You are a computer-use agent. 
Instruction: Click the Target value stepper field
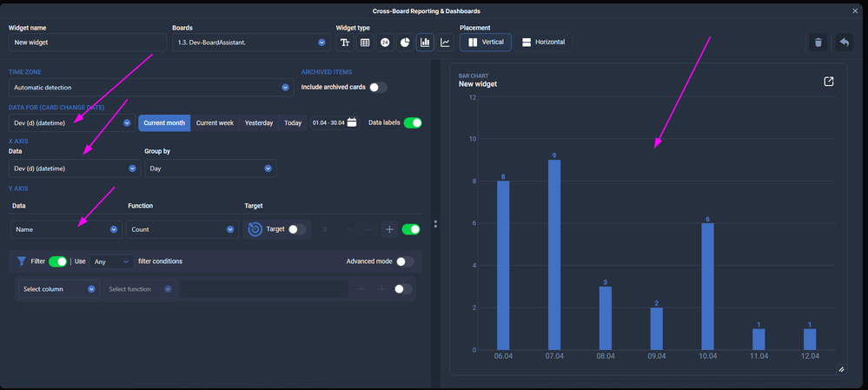[x=337, y=229]
